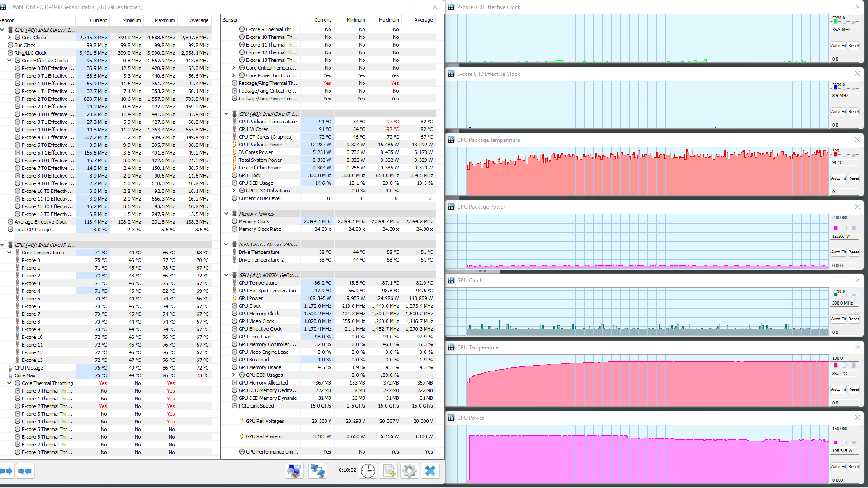Image resolution: width=868 pixels, height=488 pixels.
Task: Open the sensor monitor magnifier tool
Action: pyautogui.click(x=294, y=471)
